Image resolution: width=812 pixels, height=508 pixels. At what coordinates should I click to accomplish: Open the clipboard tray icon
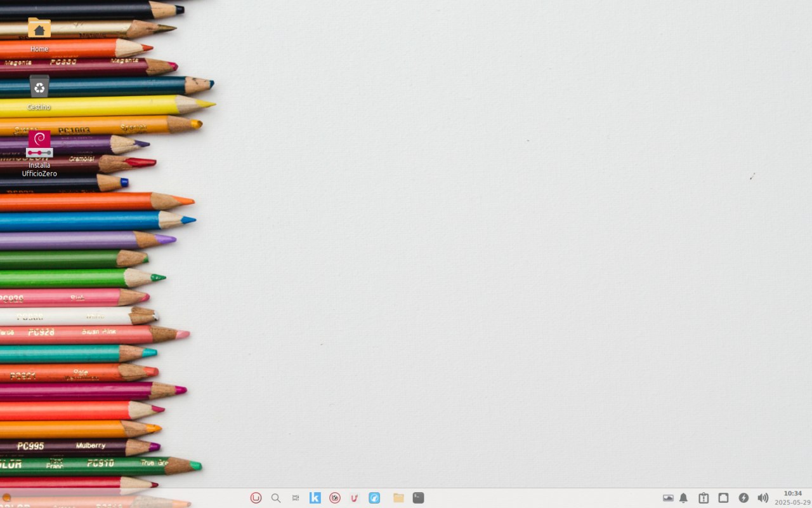tap(704, 498)
